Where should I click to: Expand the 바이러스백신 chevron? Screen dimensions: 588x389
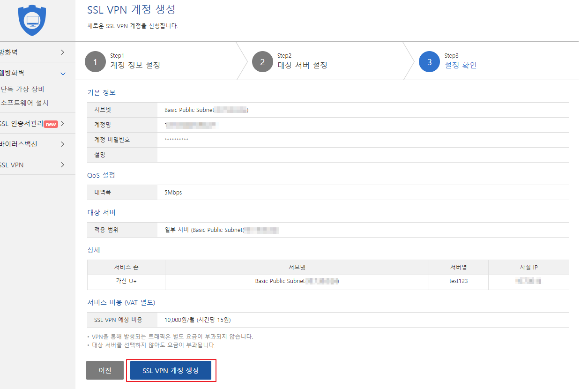[63, 144]
